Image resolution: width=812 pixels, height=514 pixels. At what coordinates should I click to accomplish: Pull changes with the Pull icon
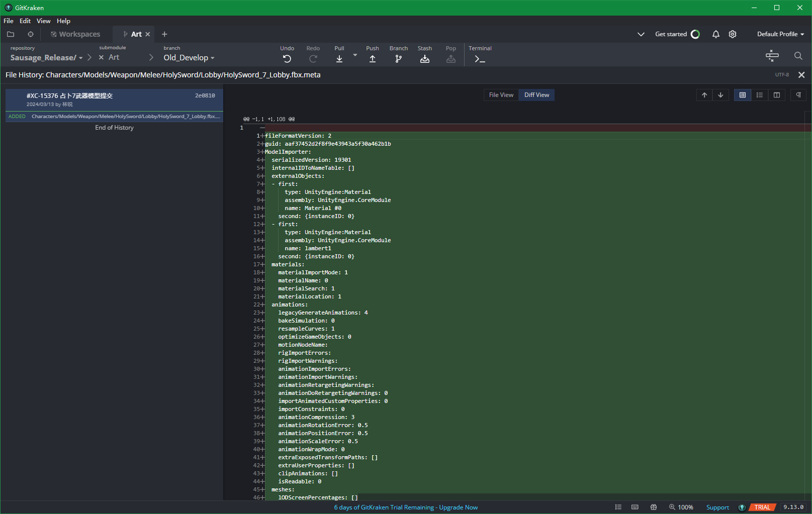(x=339, y=59)
